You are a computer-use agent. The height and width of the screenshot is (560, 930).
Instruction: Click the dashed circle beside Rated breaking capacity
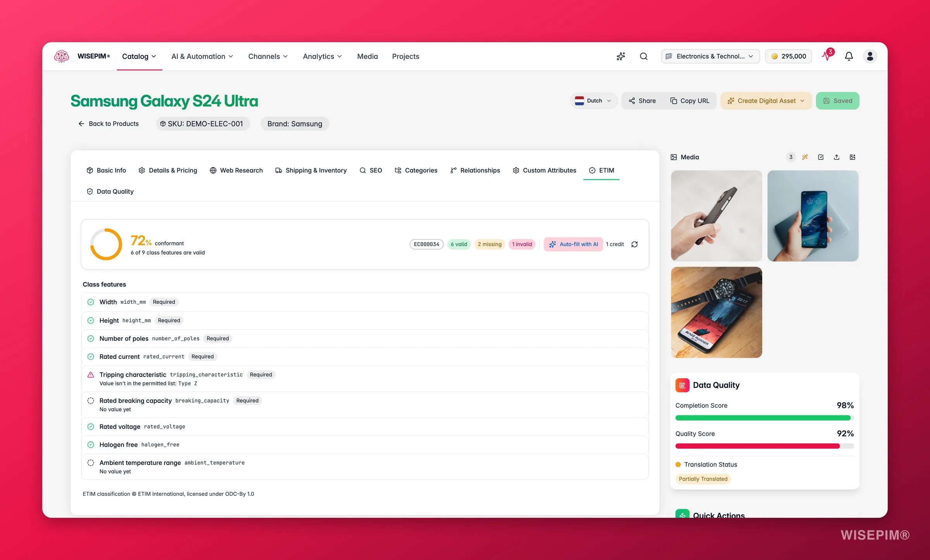91,401
